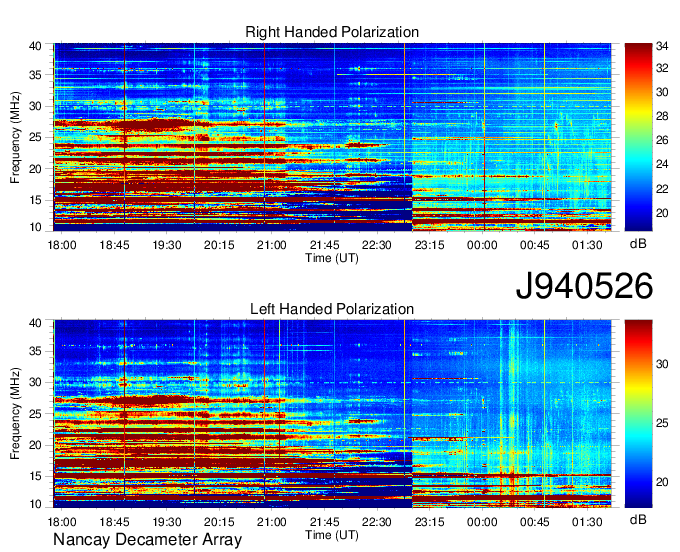The width and height of the screenshot is (680, 552).
Task: Click the Right Handed plot's color scale bar
Action: 638,137
